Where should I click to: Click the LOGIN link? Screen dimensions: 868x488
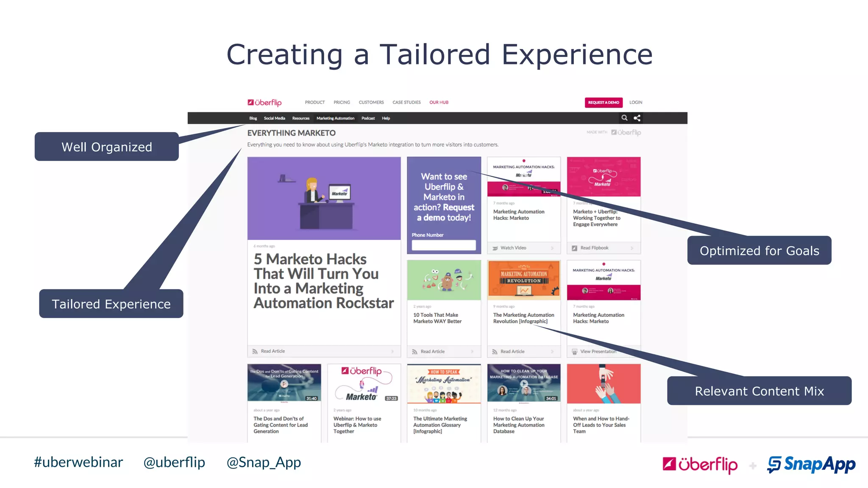click(636, 103)
